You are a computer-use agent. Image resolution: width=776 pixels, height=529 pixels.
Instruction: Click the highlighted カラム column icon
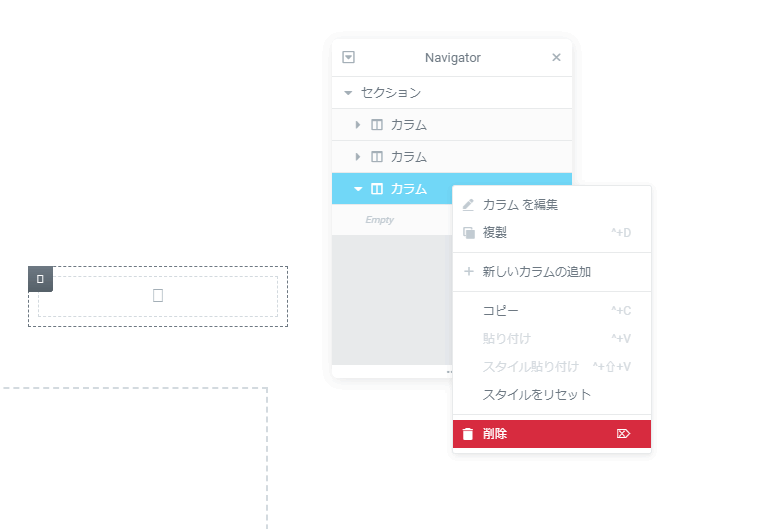click(377, 189)
